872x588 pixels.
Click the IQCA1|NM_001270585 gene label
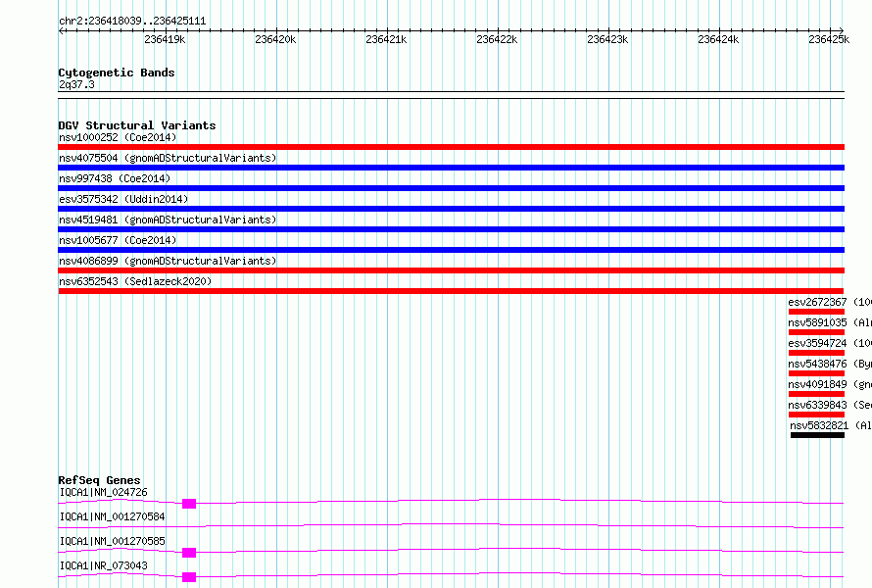point(112,541)
